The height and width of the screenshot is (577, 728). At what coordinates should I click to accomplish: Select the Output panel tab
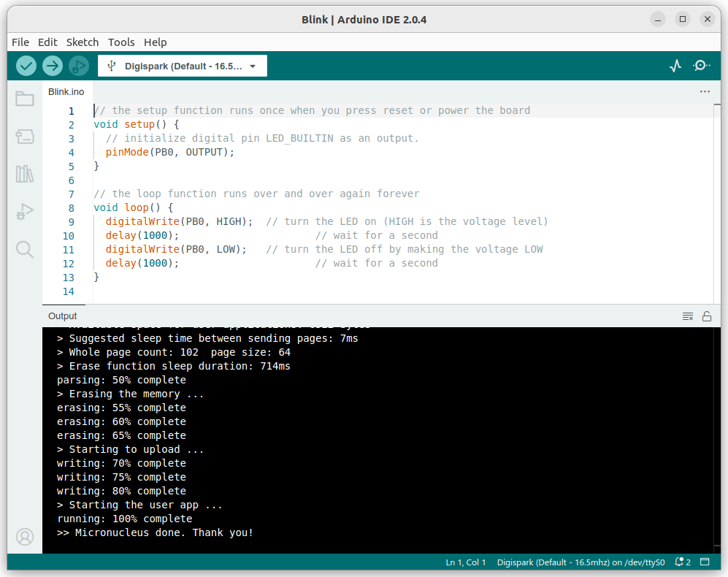(x=63, y=316)
